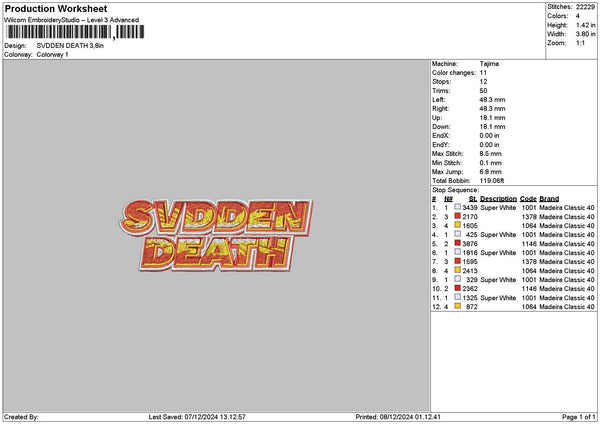
Task: Click Super White in stop row 1325
Action: click(x=498, y=298)
